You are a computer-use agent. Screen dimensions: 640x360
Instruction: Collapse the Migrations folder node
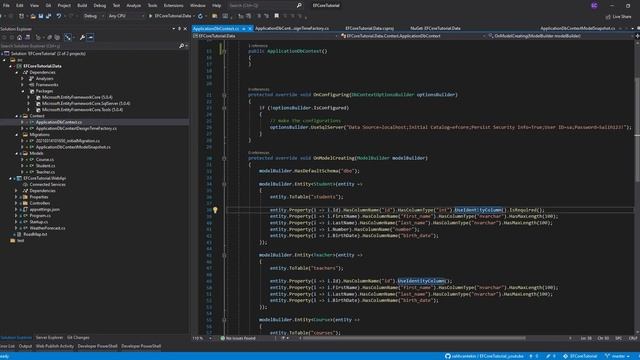click(x=17, y=135)
